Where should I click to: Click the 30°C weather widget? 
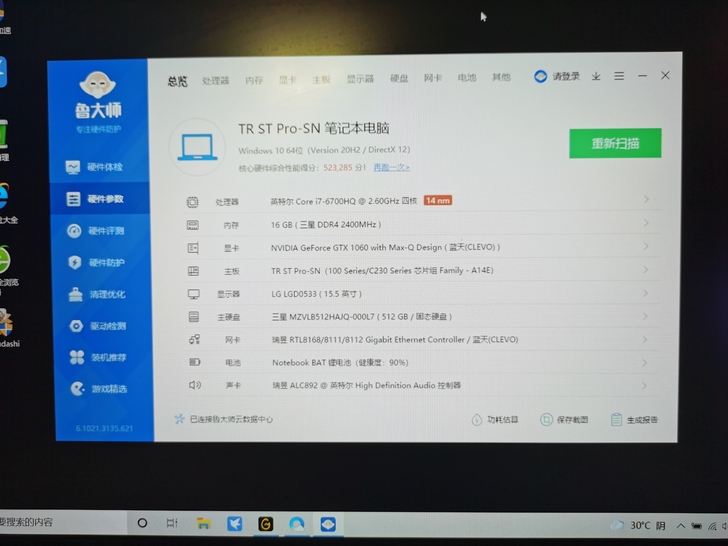[637, 526]
